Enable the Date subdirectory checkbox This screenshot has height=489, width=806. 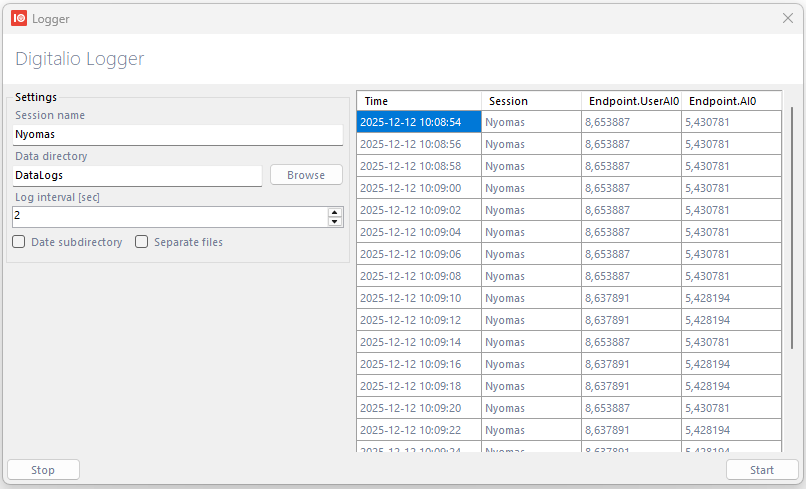[19, 242]
